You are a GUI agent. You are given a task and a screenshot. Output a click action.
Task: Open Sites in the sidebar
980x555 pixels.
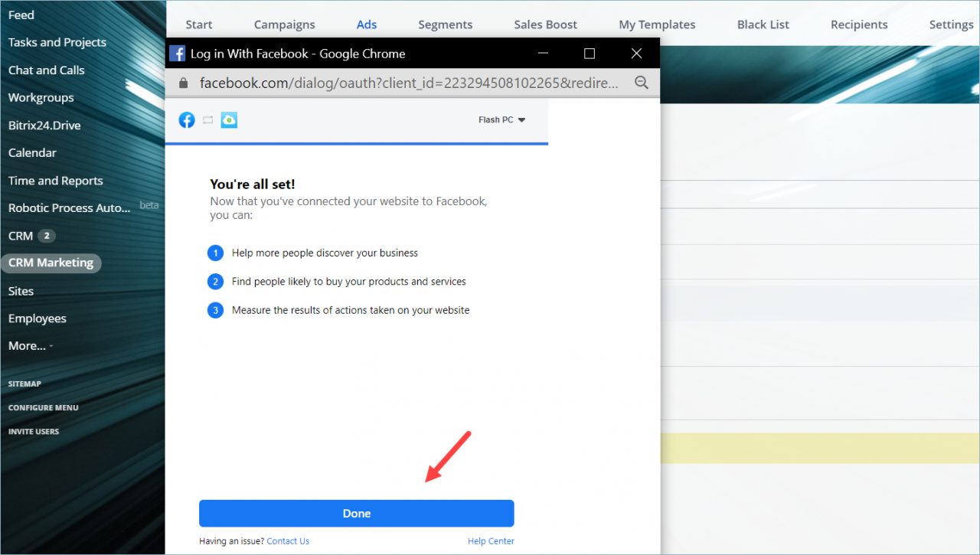[x=21, y=291]
